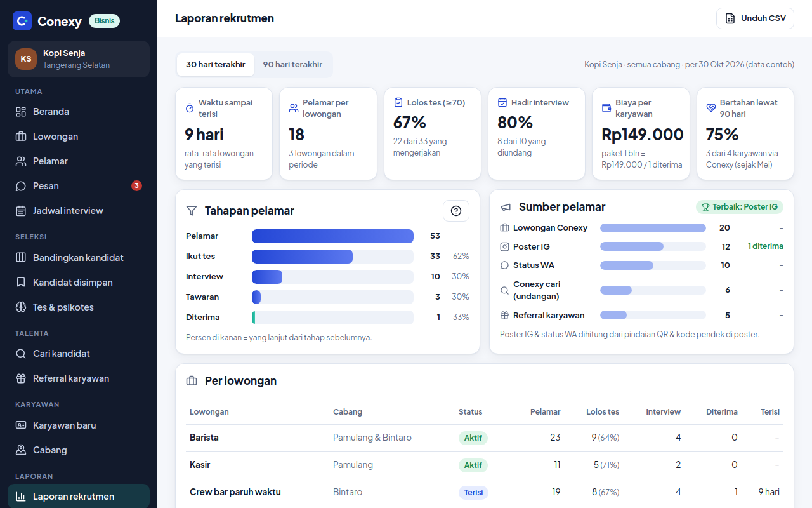Viewport: 812px width, 508px height.
Task: Click Cabang location pin icon
Action: point(21,450)
